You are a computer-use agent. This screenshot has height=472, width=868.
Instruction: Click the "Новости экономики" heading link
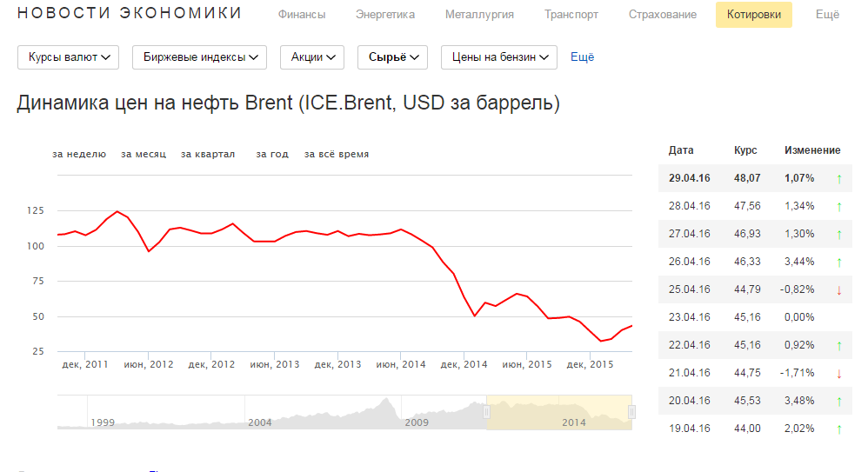(130, 14)
